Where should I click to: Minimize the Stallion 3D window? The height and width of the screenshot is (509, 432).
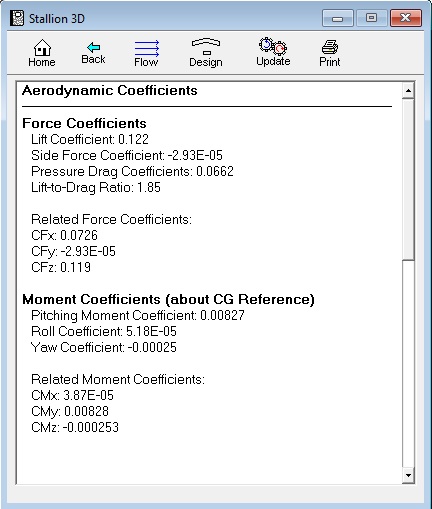click(x=337, y=18)
